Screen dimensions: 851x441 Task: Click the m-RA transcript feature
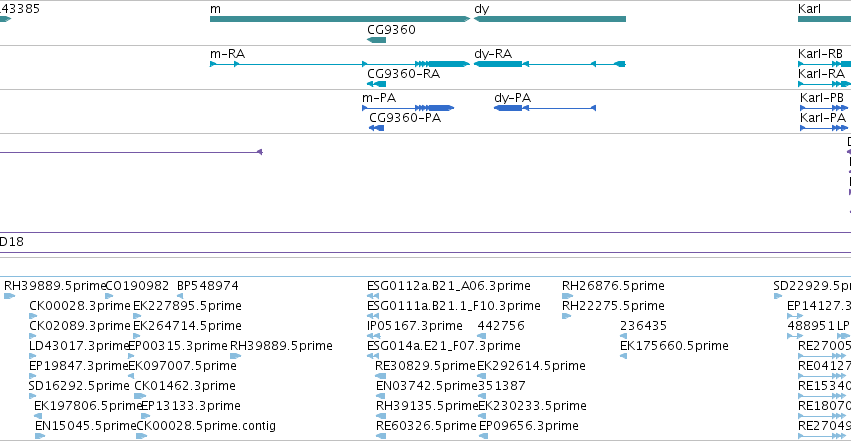coord(340,64)
